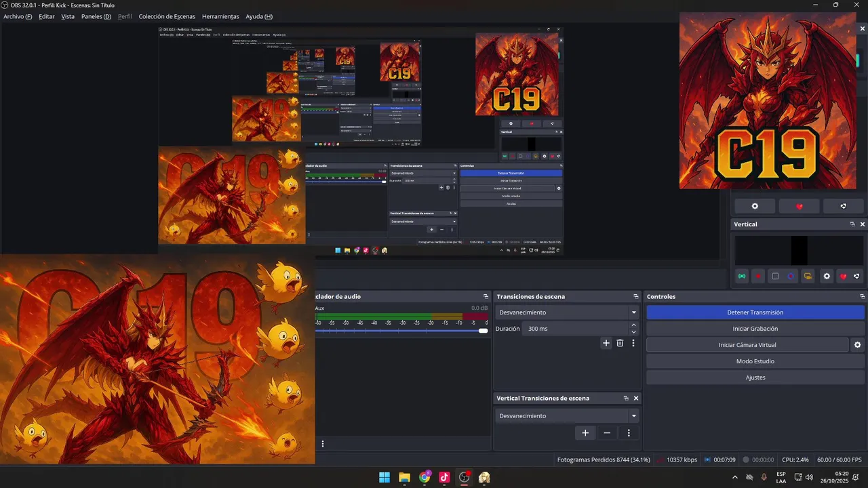Click Iniciar Cámara Virtual button
868x488 pixels.
click(x=747, y=345)
